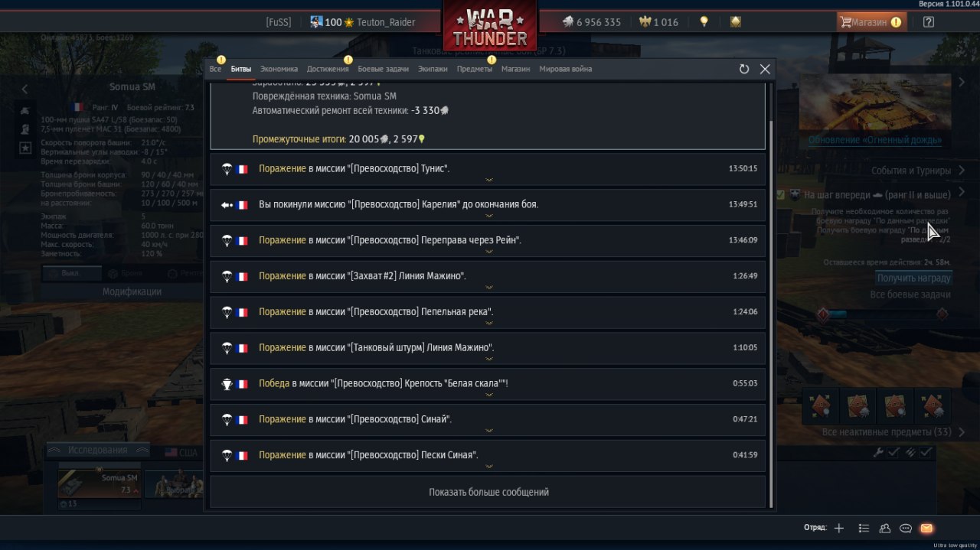The width and height of the screenshot is (980, 550).
Task: Switch to the Боевые задачи tab
Action: [x=383, y=69]
